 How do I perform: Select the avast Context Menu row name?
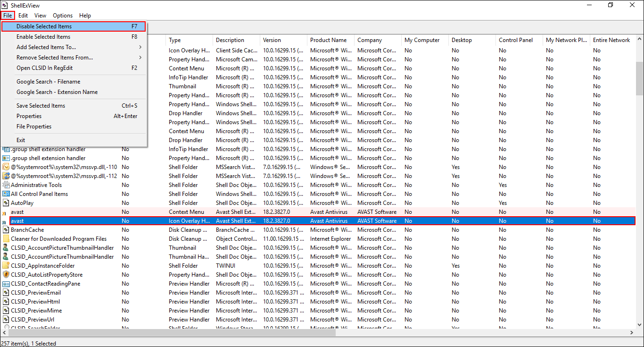tap(17, 212)
